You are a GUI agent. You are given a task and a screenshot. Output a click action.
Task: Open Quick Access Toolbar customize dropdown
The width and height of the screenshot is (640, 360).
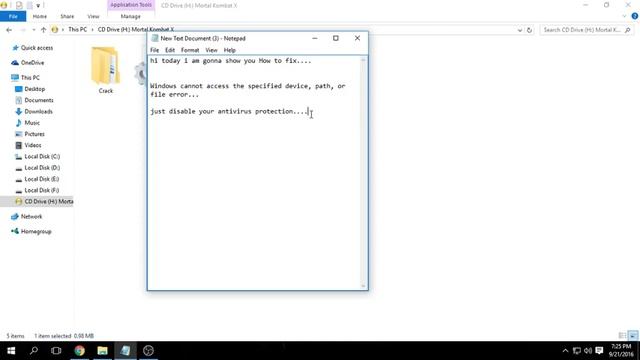(x=38, y=5)
